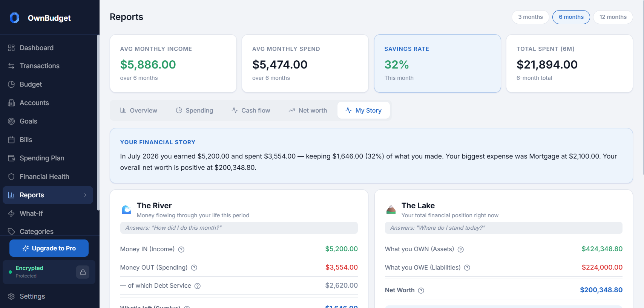Click the Avg Monthly Income card
Viewport: 644px width, 308px height.
point(173,63)
